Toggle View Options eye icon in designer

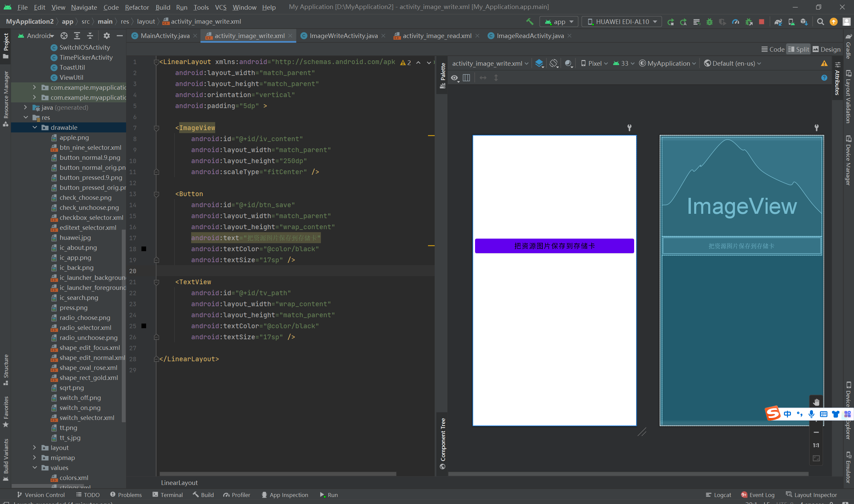454,78
